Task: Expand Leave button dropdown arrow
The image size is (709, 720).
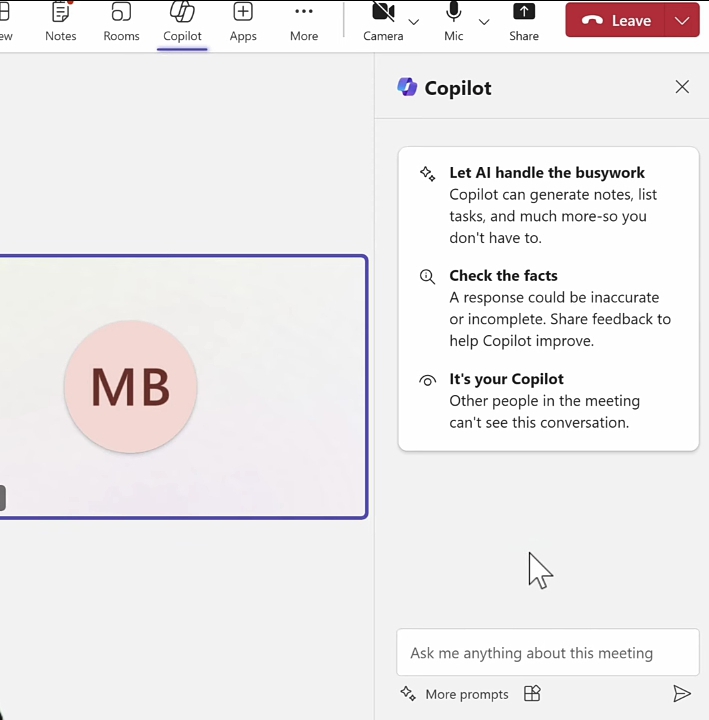Action: click(682, 20)
